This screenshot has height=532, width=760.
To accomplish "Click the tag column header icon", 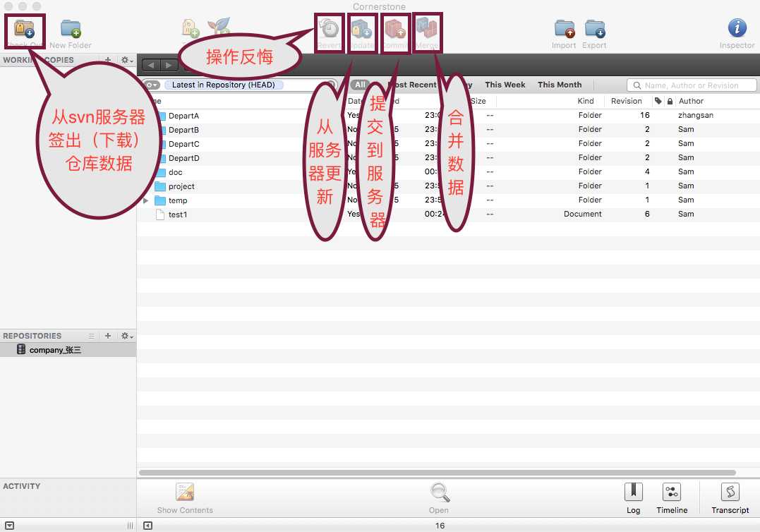I will [658, 101].
